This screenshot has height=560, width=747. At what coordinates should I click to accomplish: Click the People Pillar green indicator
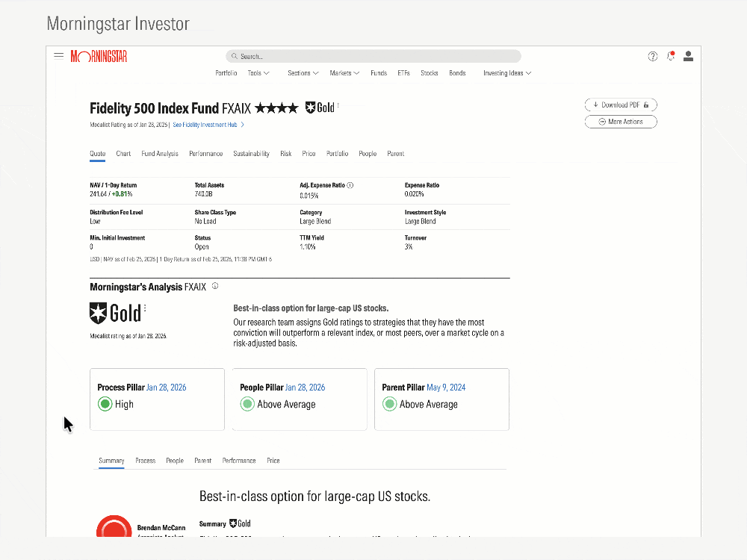(247, 404)
